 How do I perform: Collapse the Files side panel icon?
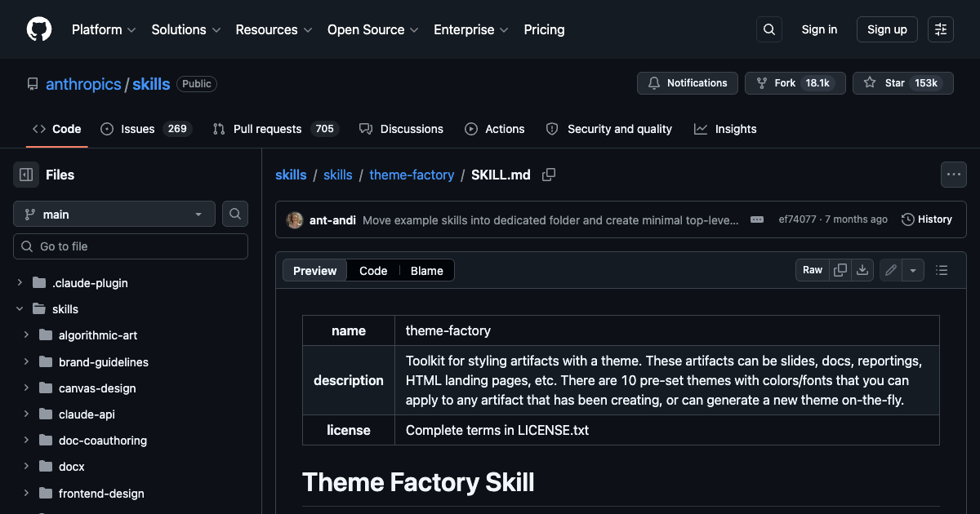pos(26,175)
